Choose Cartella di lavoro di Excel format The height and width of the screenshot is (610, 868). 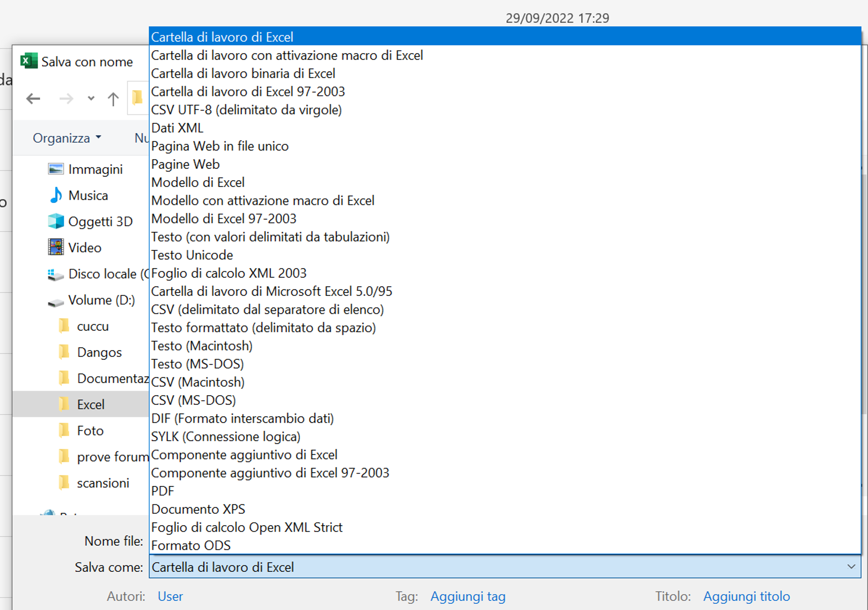505,37
